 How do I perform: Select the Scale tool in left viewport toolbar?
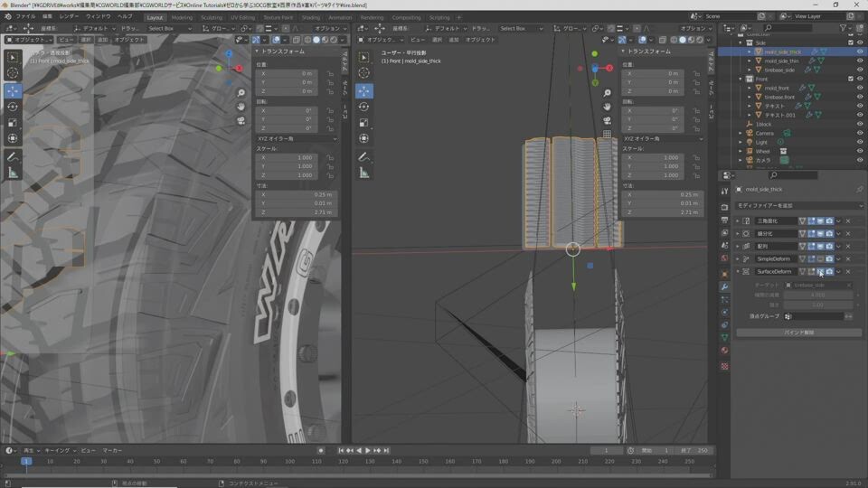point(13,123)
